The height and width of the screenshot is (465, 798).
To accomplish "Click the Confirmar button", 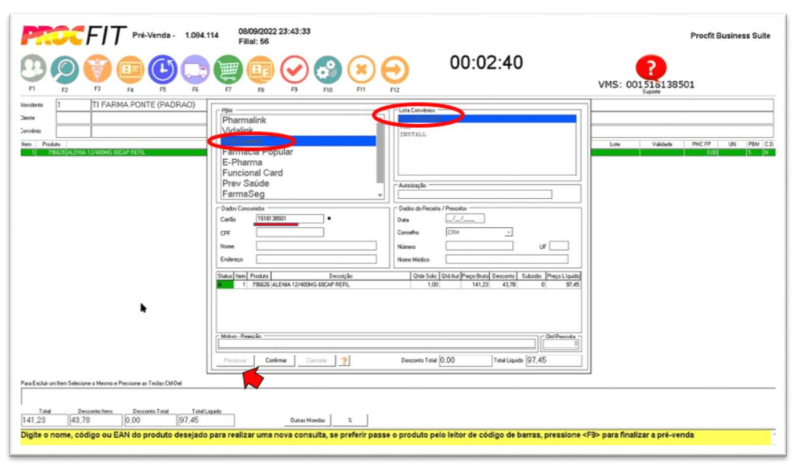I will (x=276, y=360).
